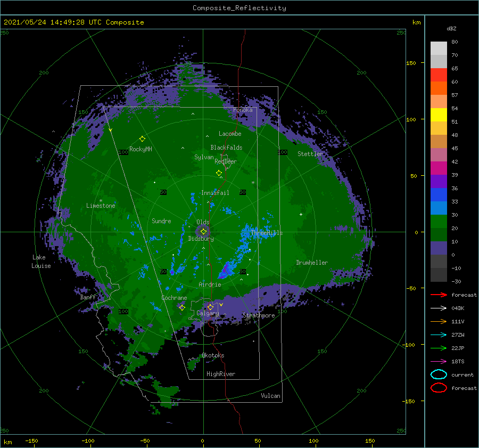Click the 04DK legend text

pos(458,308)
